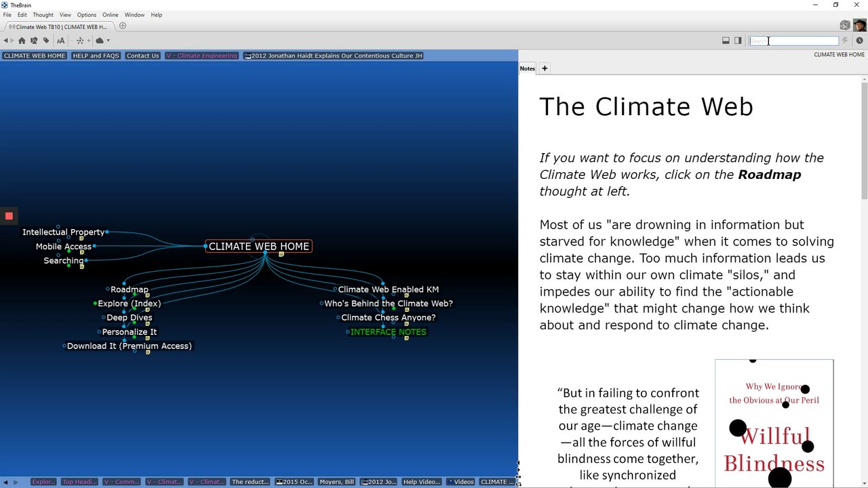Open the View menu

click(65, 15)
